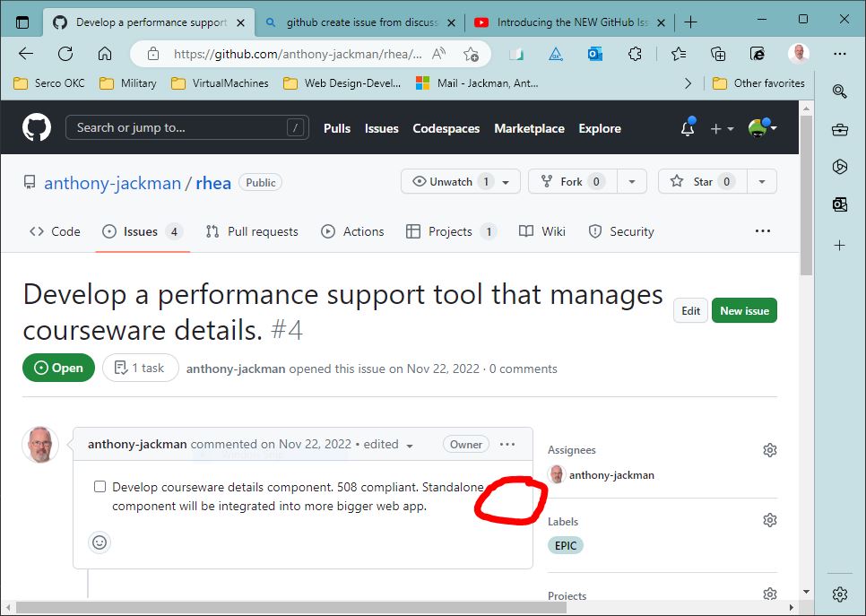This screenshot has height=616, width=866.
Task: Open the 'edited' history dropdown
Action: pos(410,444)
